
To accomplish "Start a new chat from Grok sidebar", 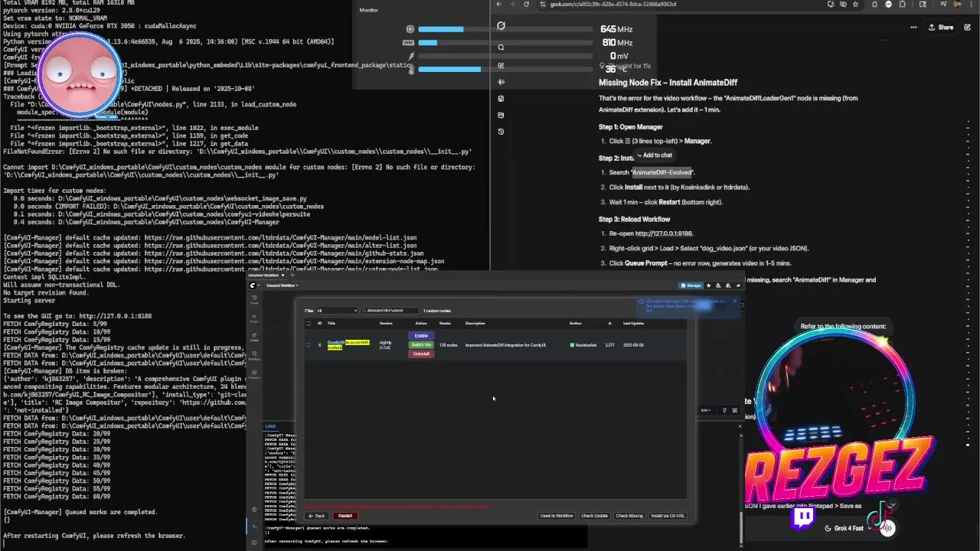I will (501, 64).
